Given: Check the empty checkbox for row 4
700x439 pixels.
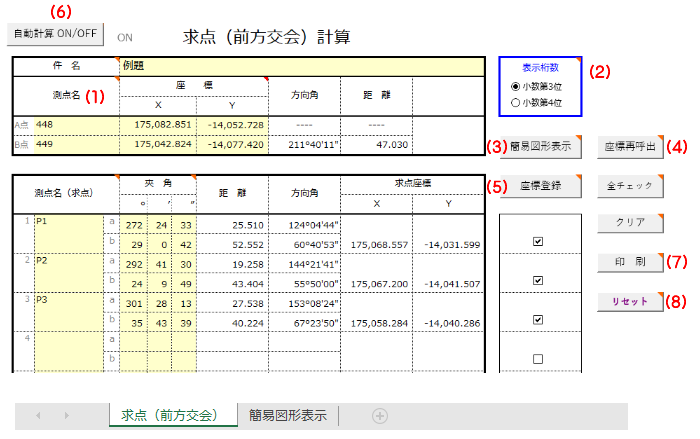Looking at the screenshot, I should (x=538, y=359).
